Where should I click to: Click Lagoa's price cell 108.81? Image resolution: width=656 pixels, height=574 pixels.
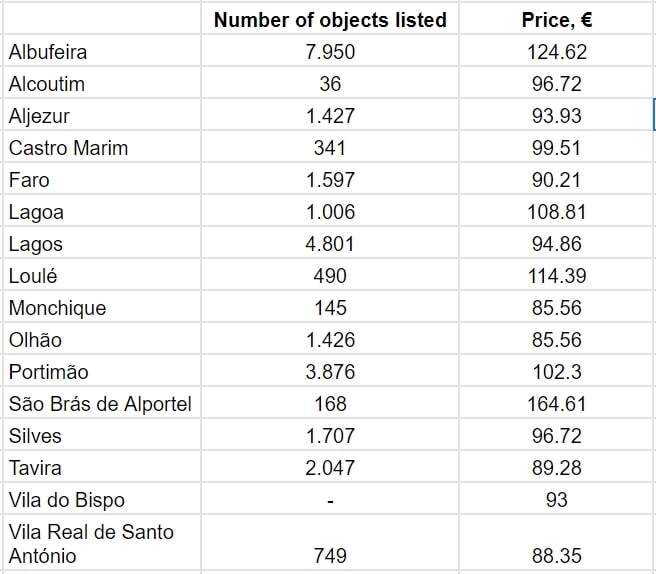coord(557,212)
